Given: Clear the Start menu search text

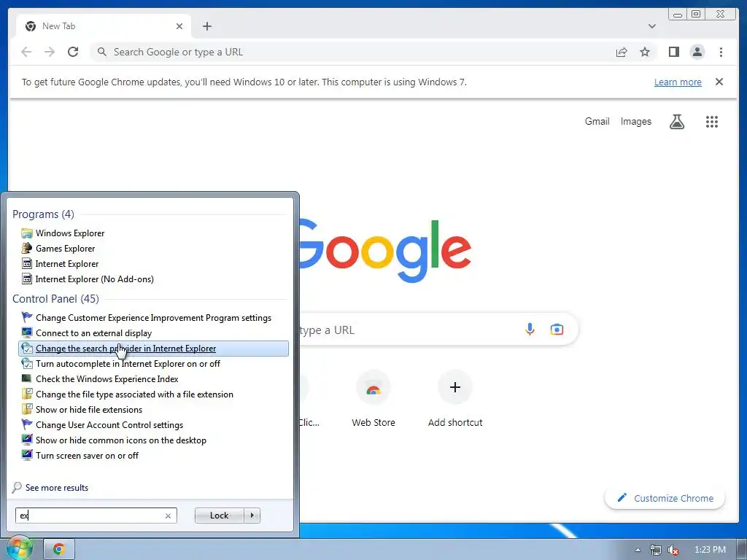Looking at the screenshot, I should (168, 516).
